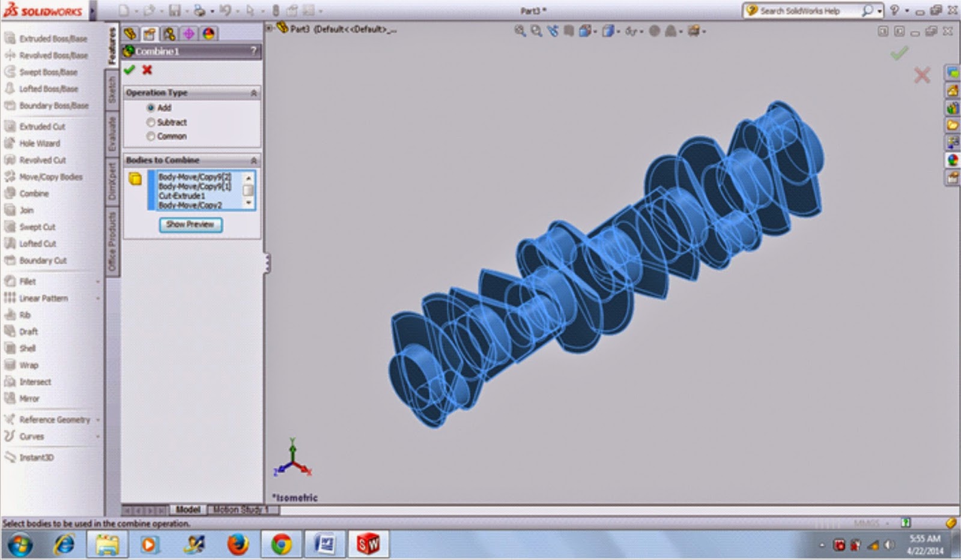Open the Linear Pattern dropdown arrow
The width and height of the screenshot is (961, 560).
(98, 298)
